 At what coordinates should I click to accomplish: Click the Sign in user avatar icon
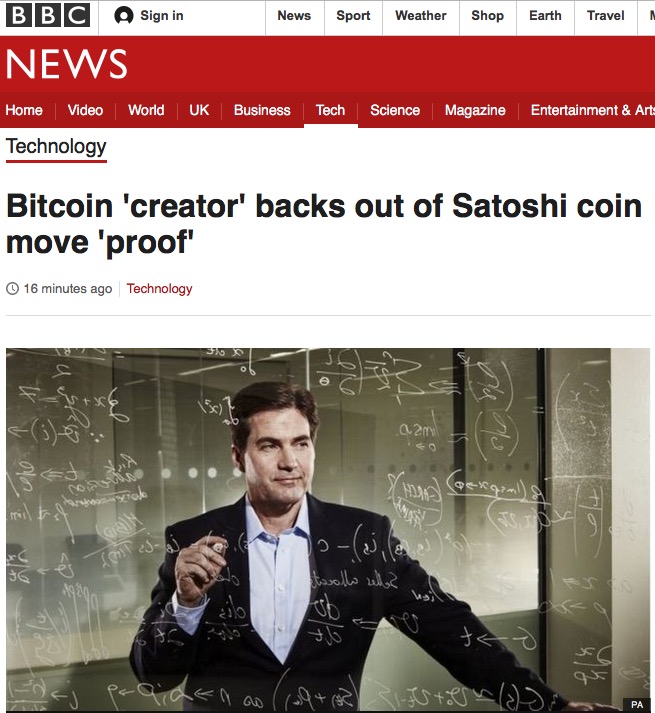[x=124, y=15]
